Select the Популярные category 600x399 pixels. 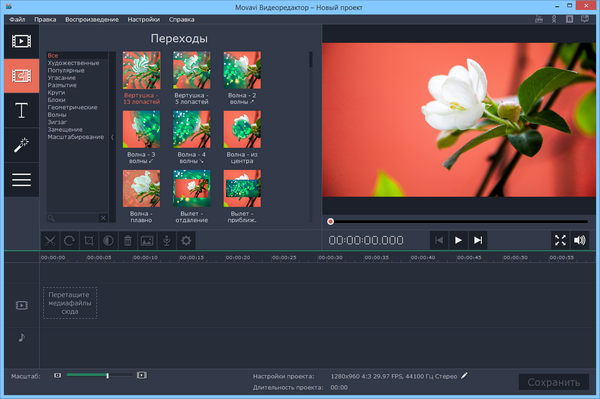(x=66, y=70)
